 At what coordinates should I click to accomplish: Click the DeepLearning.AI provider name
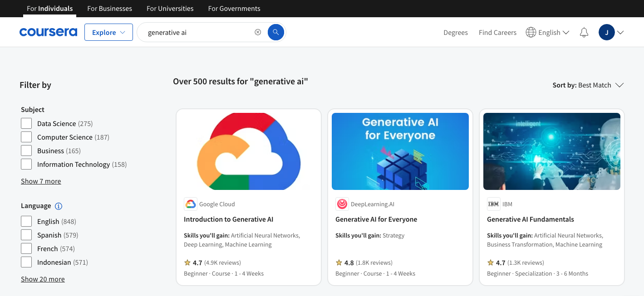(373, 204)
